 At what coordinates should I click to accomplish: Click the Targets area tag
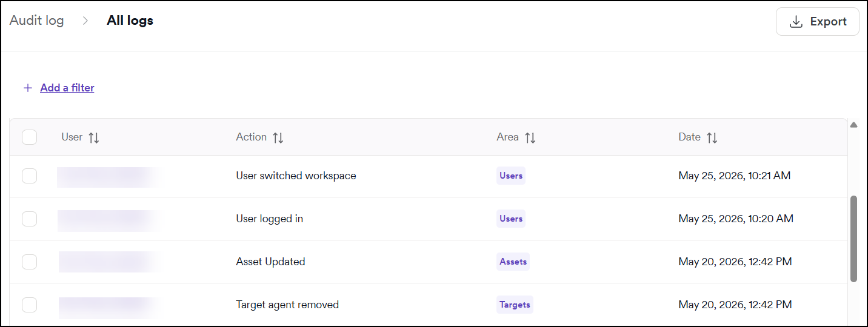click(x=515, y=305)
